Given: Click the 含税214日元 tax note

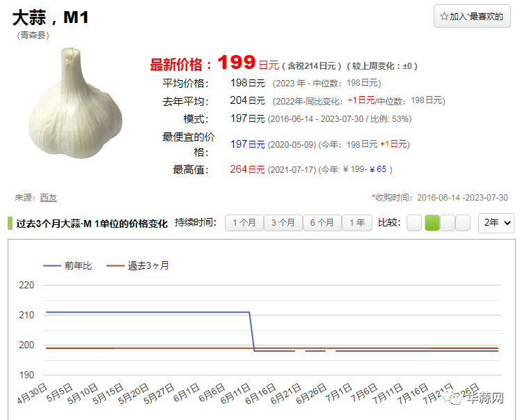Looking at the screenshot, I should pos(312,66).
